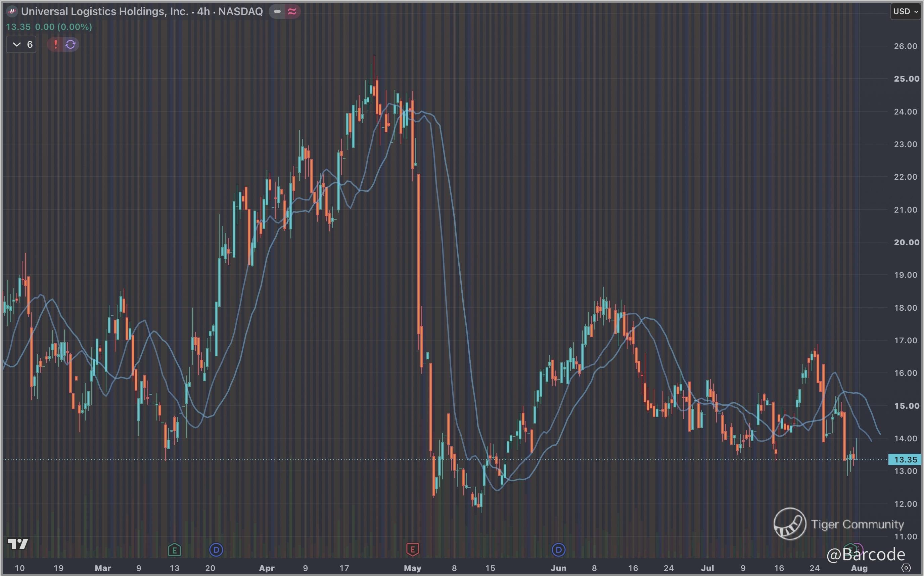
Task: Click the 20 date label on time axis
Action: tap(210, 568)
